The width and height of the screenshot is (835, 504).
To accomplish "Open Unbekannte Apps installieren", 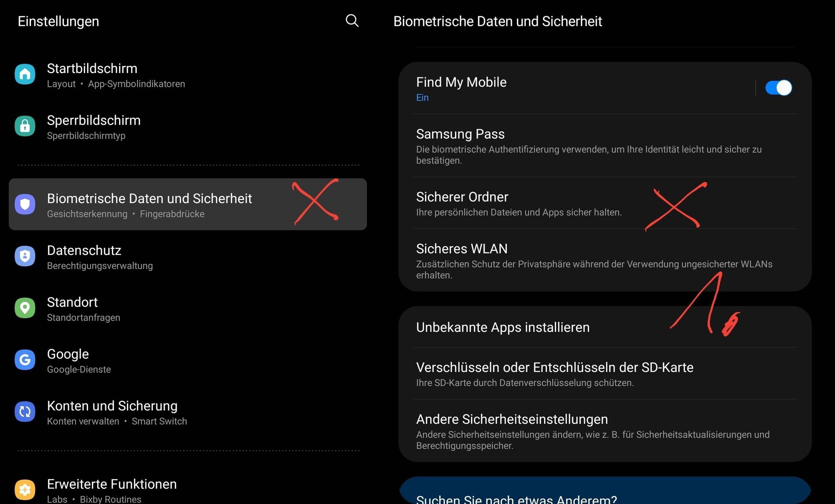I will tap(605, 327).
